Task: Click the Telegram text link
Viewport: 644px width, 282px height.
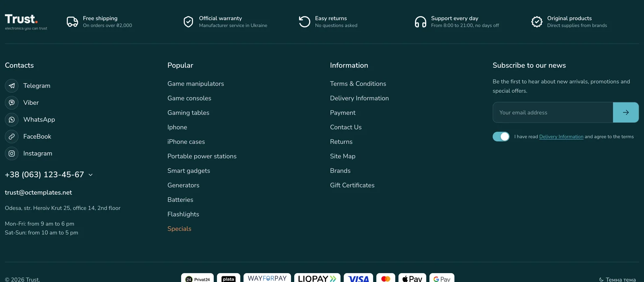Action: [x=37, y=86]
